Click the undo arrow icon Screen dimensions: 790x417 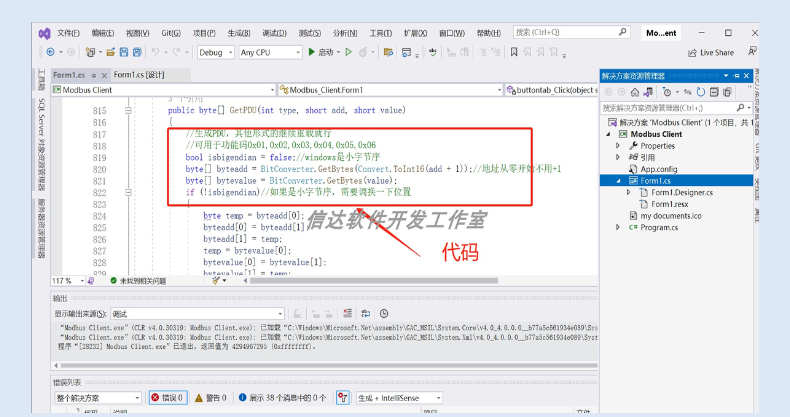point(155,52)
